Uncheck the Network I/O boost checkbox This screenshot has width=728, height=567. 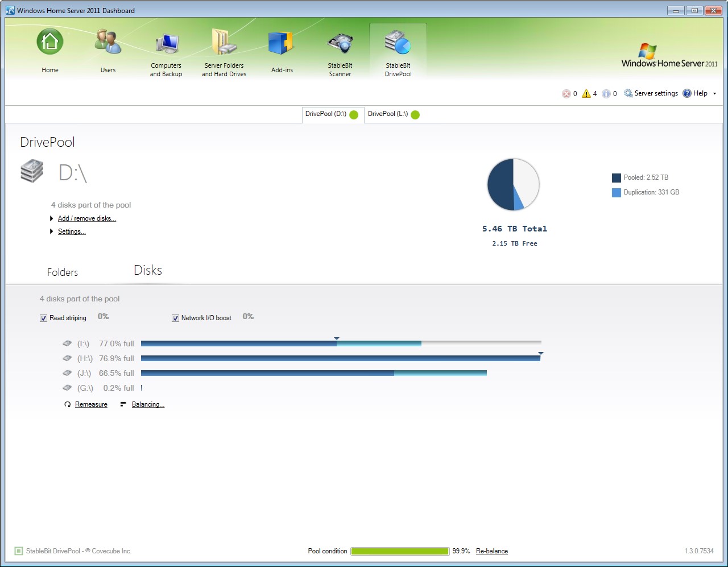[x=176, y=318]
